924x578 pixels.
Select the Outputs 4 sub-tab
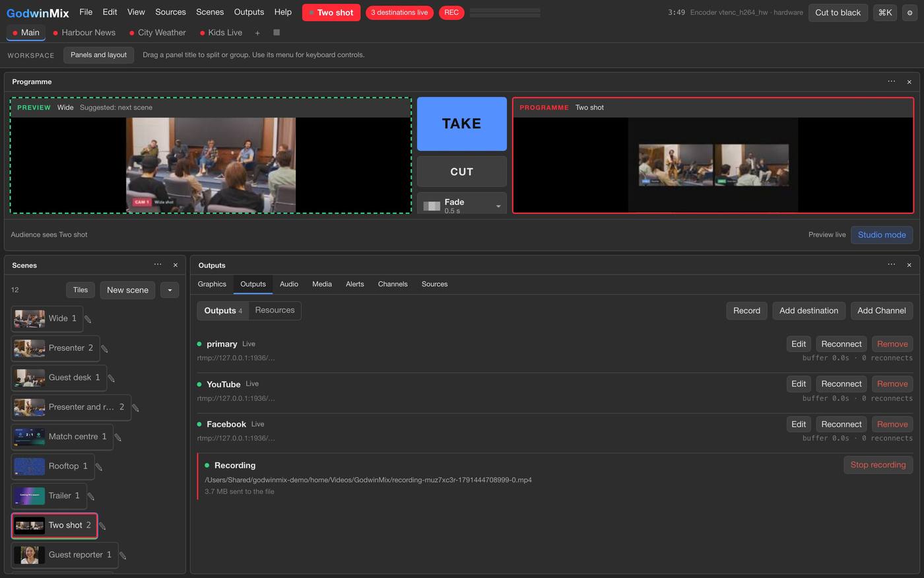point(223,310)
